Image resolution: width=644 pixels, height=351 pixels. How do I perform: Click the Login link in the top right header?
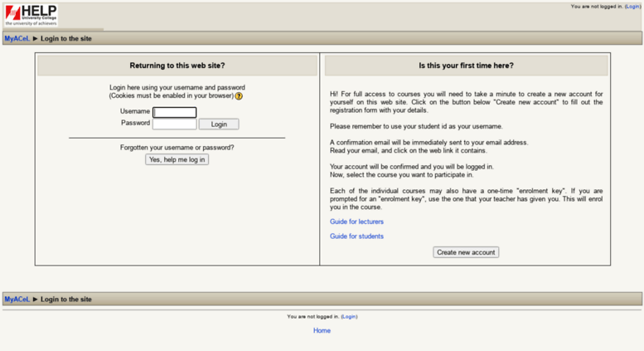(x=632, y=7)
